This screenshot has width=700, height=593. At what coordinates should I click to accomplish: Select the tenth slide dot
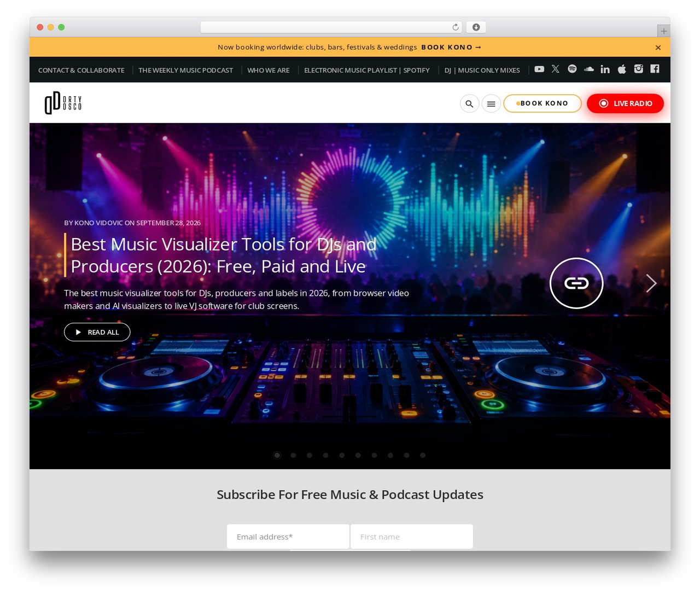[x=423, y=455]
